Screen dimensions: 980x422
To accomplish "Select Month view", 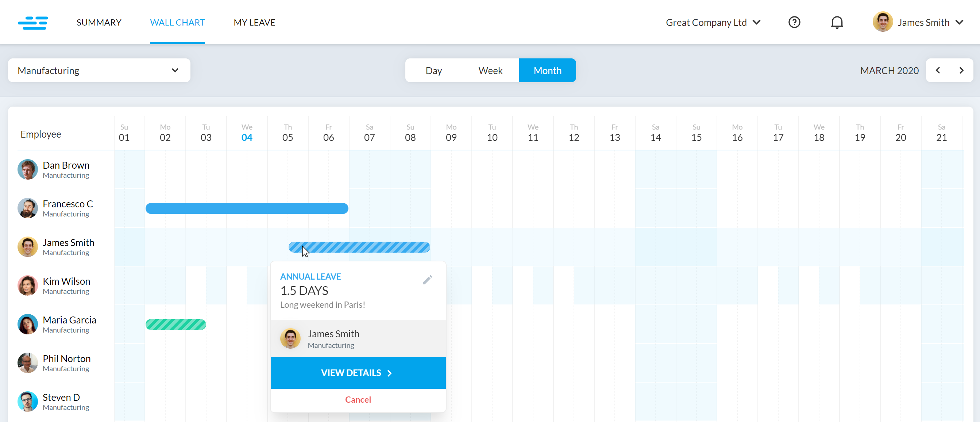I will tap(547, 70).
